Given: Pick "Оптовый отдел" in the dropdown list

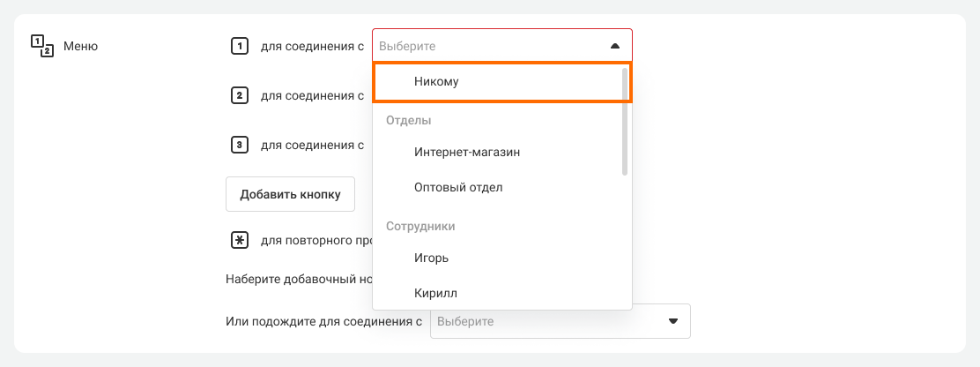Looking at the screenshot, I should point(458,187).
